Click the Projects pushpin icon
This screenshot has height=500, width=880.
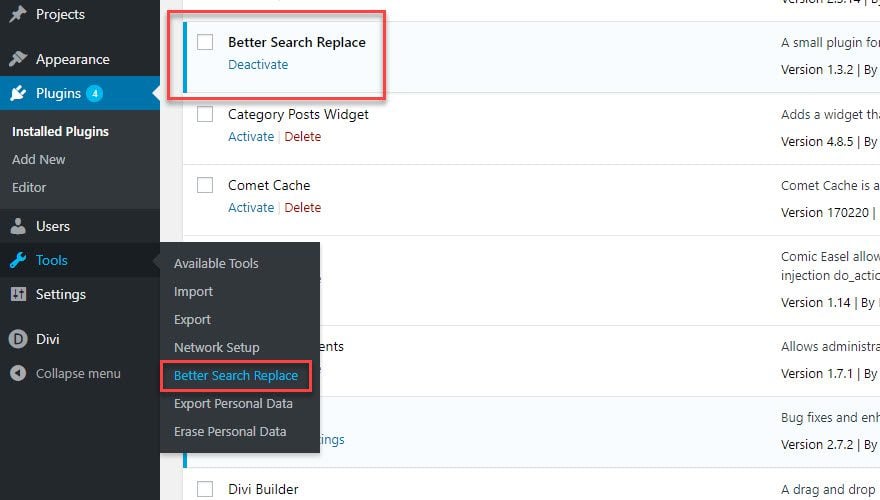click(x=18, y=15)
